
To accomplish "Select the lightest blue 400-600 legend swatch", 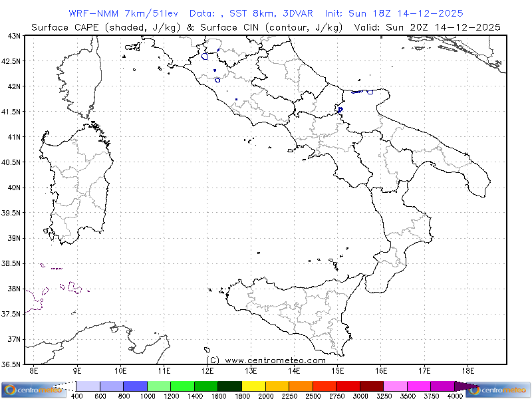I will 88,386.
